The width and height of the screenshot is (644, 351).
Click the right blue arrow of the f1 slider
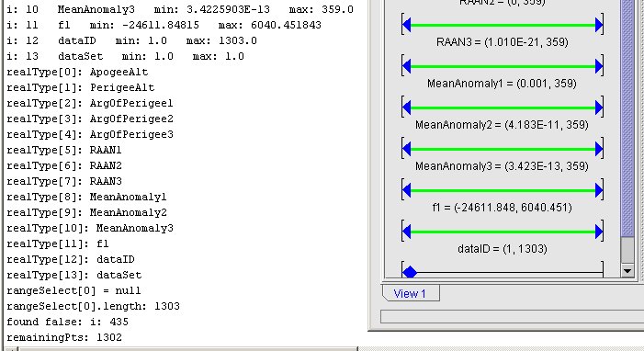click(599, 190)
